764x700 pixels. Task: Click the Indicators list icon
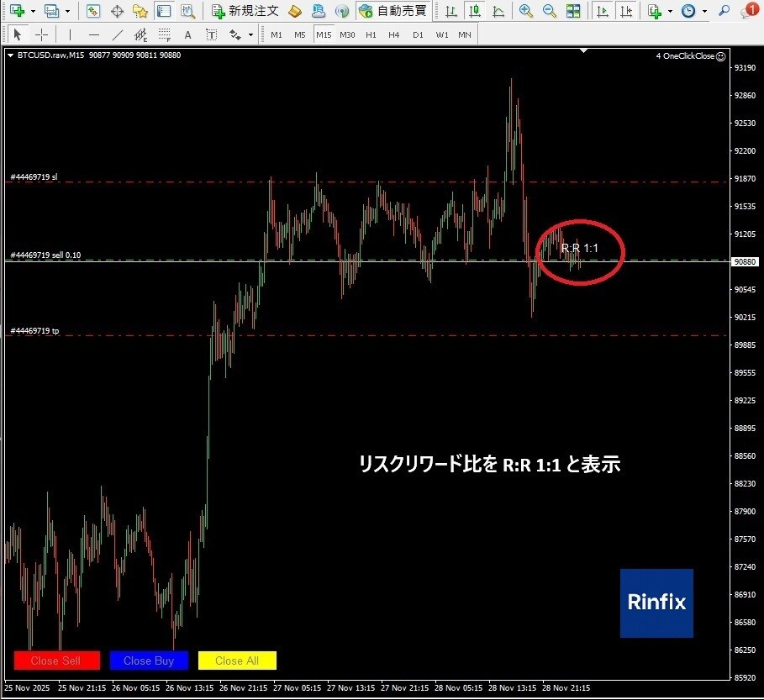[655, 11]
